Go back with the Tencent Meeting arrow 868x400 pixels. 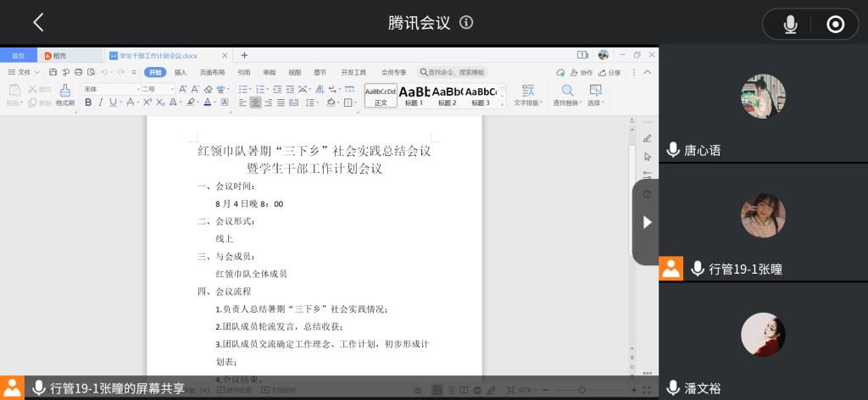[38, 23]
